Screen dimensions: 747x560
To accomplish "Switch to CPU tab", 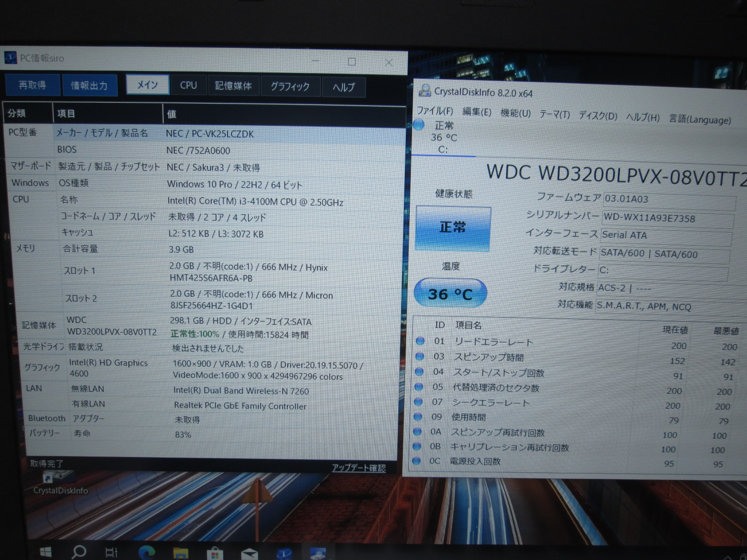I will (x=189, y=85).
